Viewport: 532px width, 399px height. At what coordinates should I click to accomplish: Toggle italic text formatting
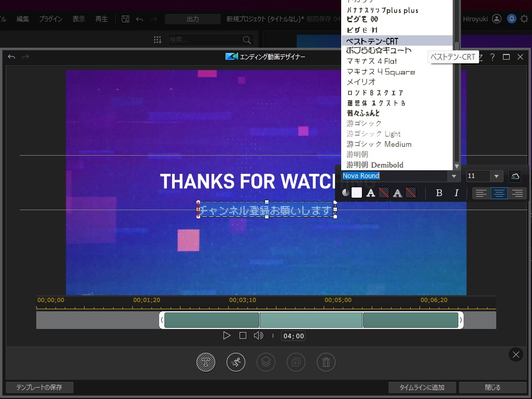coord(456,193)
